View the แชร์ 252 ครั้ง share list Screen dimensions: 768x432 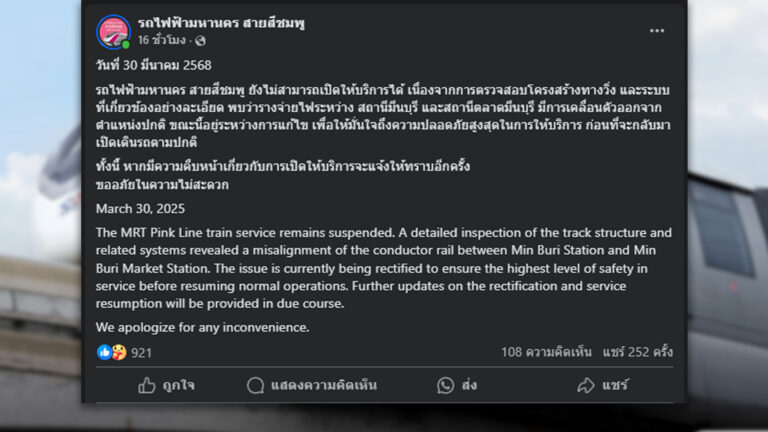pos(637,352)
